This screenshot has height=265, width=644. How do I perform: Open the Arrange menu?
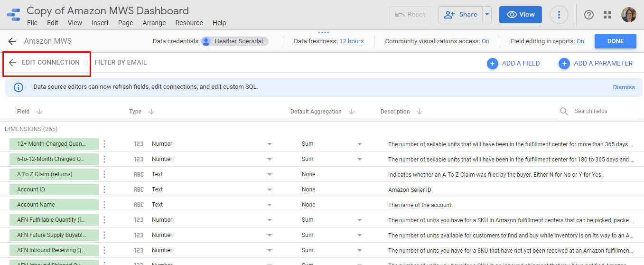point(154,23)
